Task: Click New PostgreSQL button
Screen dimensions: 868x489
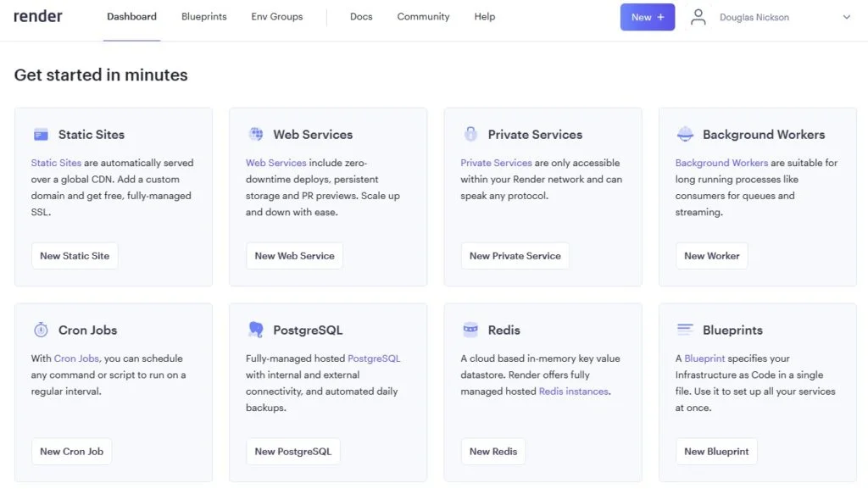Action: point(292,452)
